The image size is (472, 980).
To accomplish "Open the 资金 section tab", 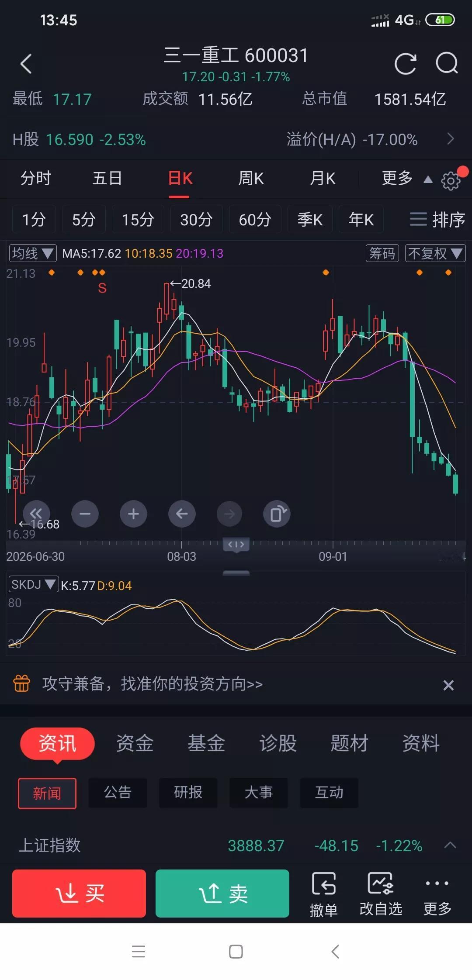I will (x=135, y=743).
